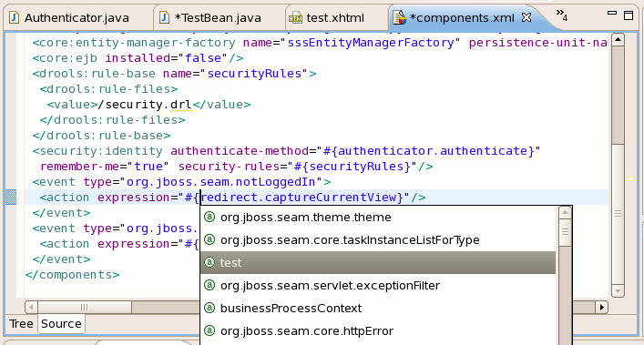
Task: Click icon beside exceptionFilter proposal
Action: click(210, 285)
